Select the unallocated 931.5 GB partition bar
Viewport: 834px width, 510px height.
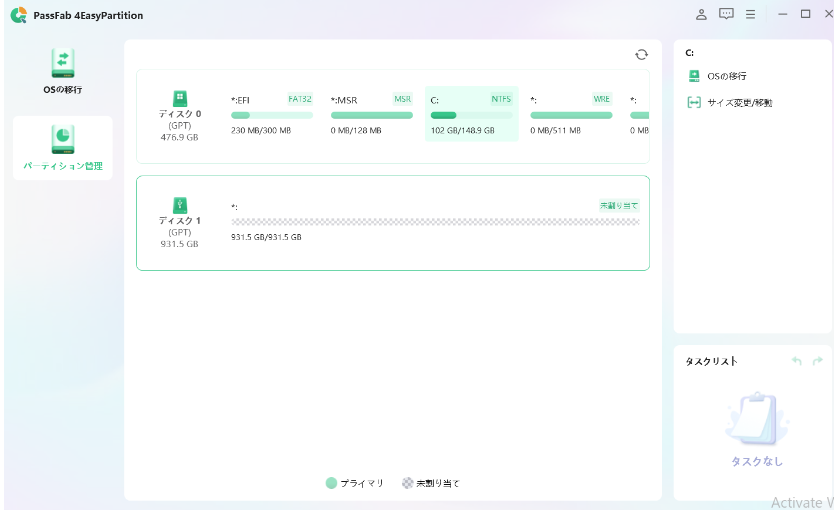click(435, 222)
